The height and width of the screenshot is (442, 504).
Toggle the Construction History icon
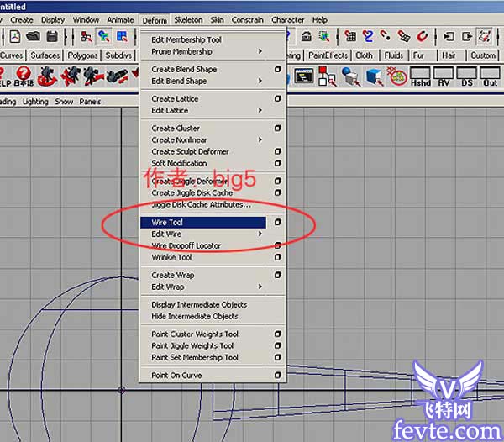coord(485,36)
